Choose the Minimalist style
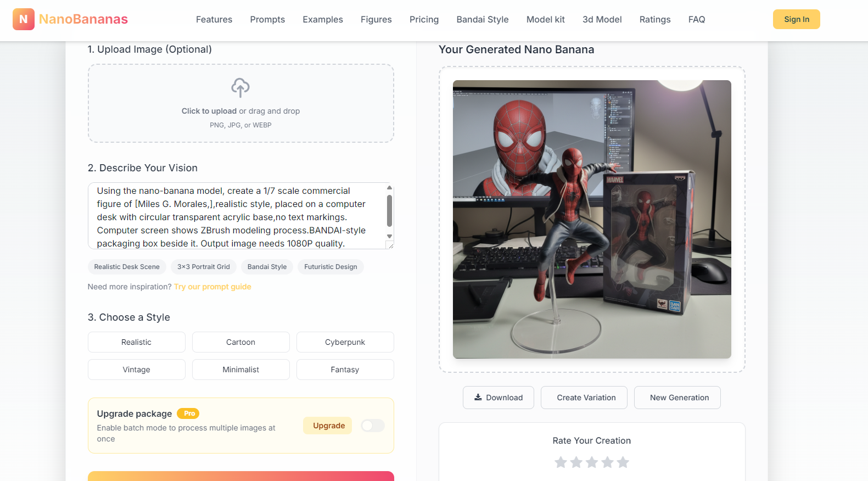The width and height of the screenshot is (868, 481). click(241, 370)
